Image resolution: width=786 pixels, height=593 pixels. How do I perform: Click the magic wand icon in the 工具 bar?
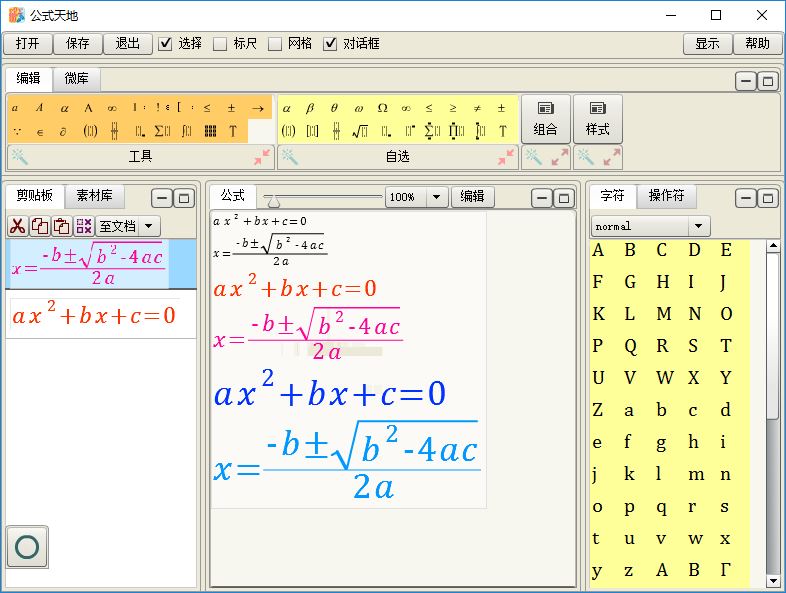click(x=20, y=157)
